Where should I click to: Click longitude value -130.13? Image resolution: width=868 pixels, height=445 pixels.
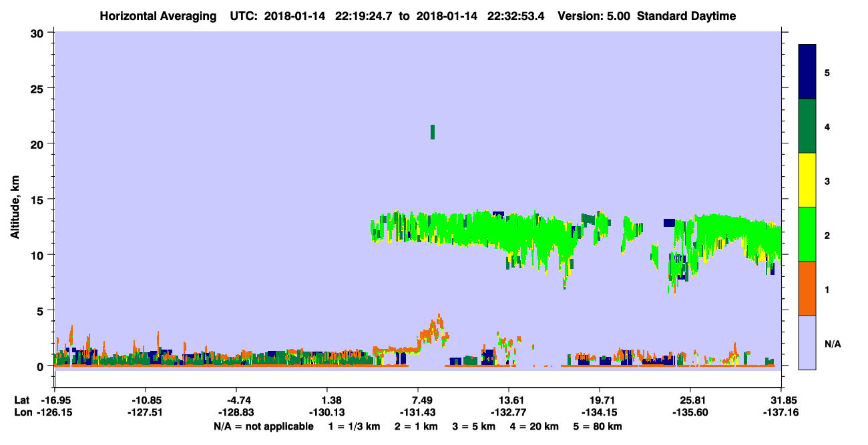pyautogui.click(x=327, y=412)
